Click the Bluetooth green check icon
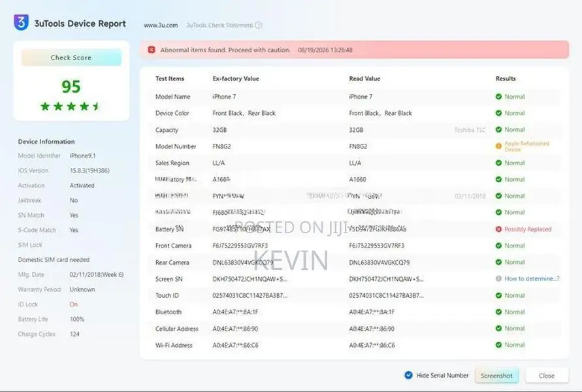This screenshot has width=582, height=392. click(498, 312)
